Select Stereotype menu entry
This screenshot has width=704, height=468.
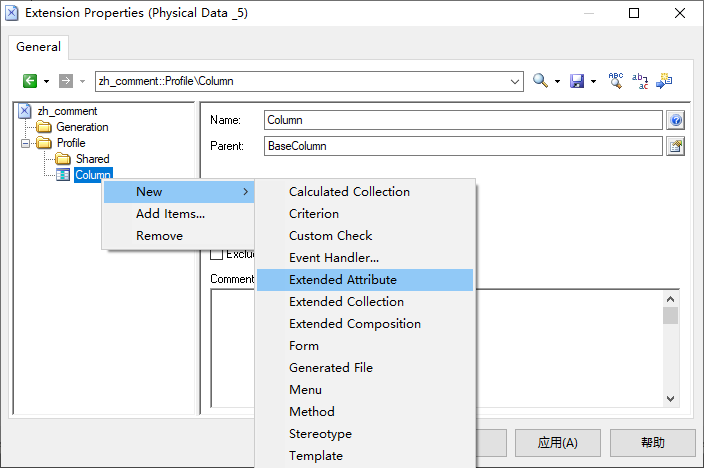[x=365, y=434]
